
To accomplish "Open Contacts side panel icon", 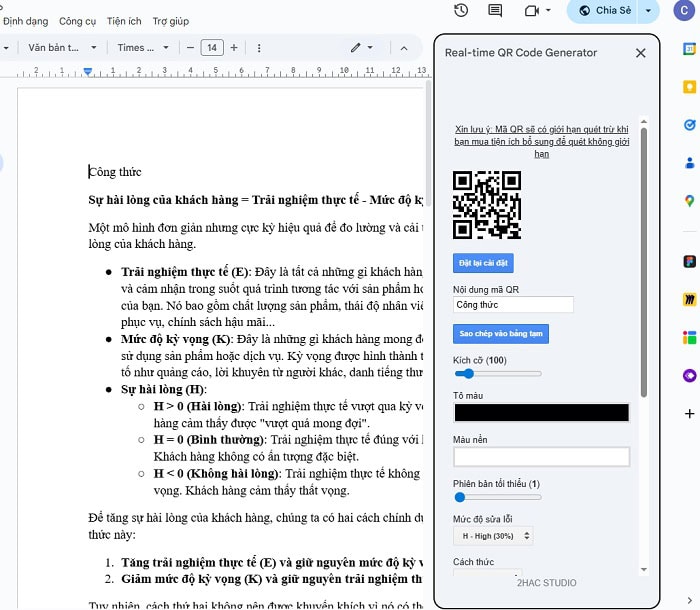I will 689,163.
